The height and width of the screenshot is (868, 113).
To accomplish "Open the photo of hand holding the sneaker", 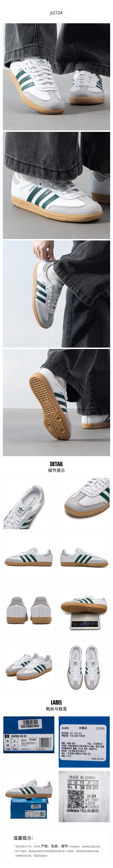I will pyautogui.click(x=56, y=294).
